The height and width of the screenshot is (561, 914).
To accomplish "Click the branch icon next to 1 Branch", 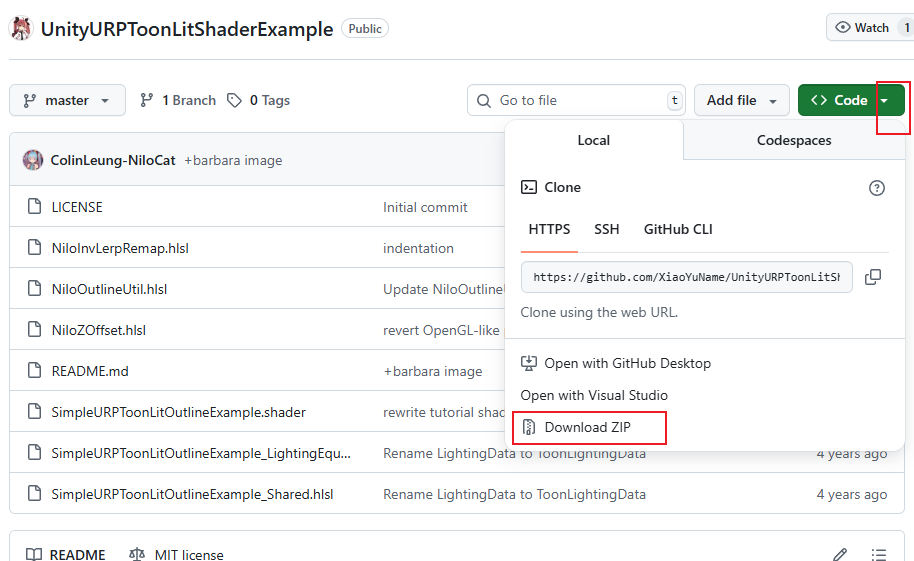I will (146, 100).
